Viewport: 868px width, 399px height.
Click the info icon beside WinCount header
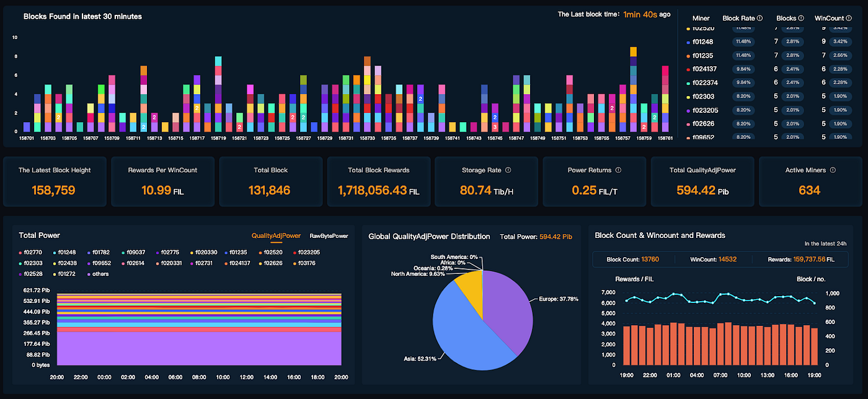[848, 18]
